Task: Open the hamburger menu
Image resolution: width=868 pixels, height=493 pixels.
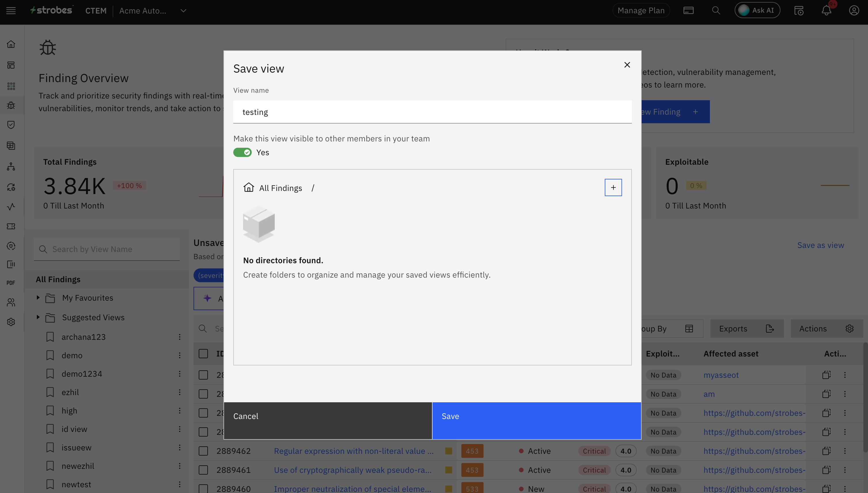Action: [11, 10]
